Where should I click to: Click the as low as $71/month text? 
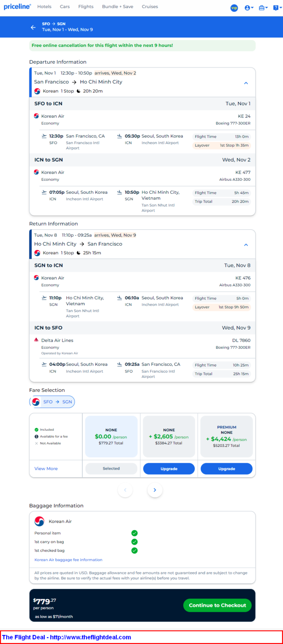tap(54, 617)
